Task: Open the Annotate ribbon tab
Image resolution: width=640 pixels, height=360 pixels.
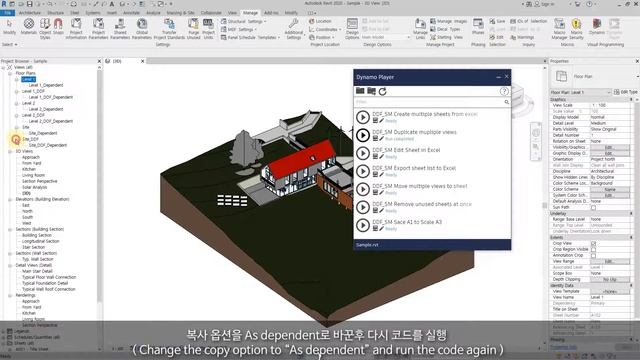Action: 131,13
